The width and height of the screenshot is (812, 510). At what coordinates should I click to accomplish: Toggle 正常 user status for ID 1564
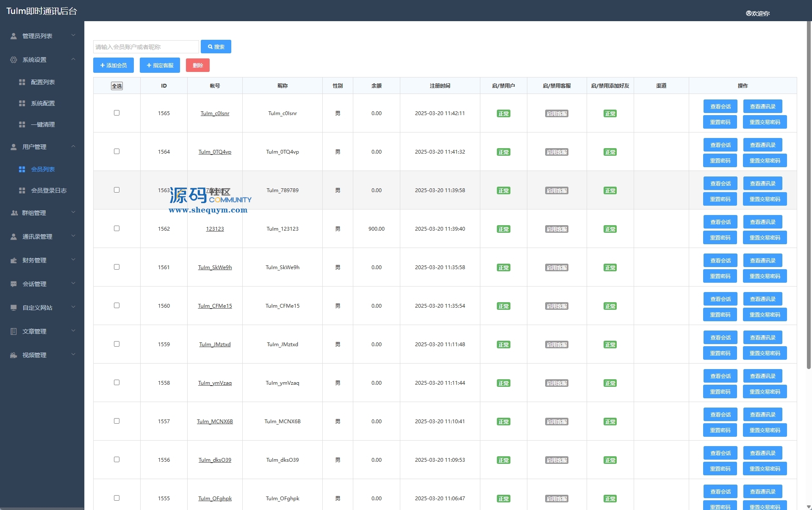(x=503, y=152)
